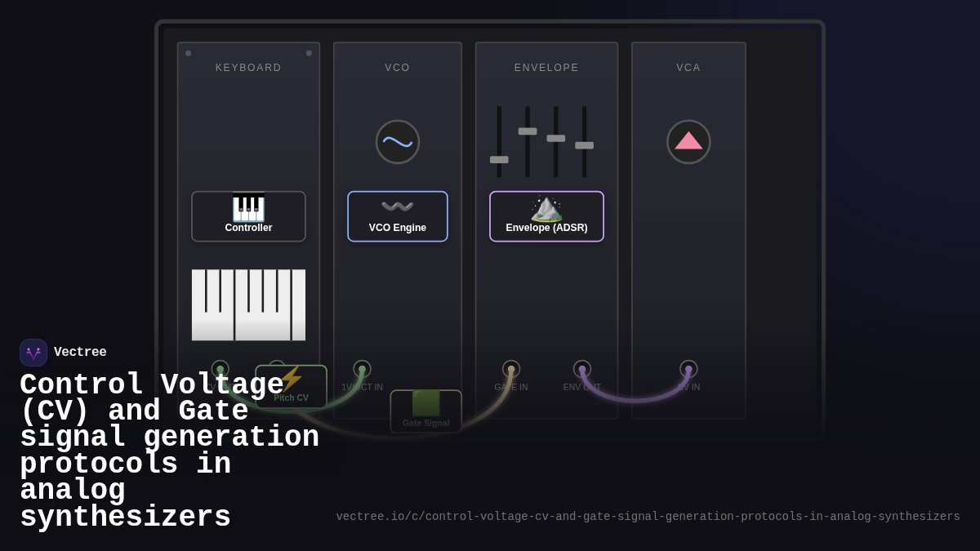Select the KEYBOARD panel header
This screenshot has height=551, width=980.
click(x=248, y=68)
